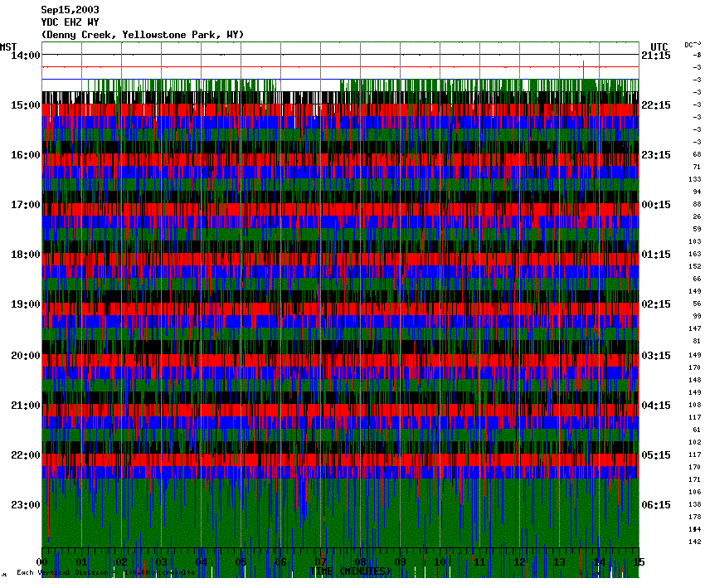Image resolution: width=705 pixels, height=588 pixels.
Task: Click the 14:00 MST time label
Action: pyautogui.click(x=25, y=56)
